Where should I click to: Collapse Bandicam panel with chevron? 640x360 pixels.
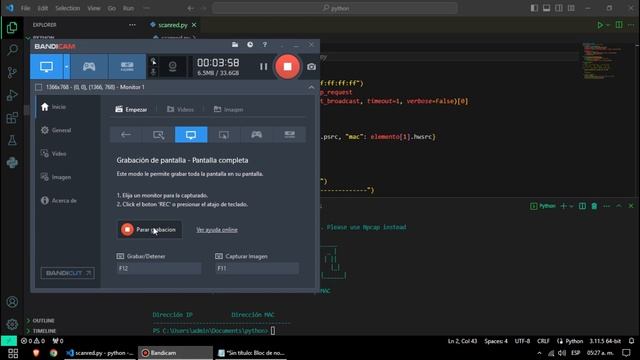311,87
